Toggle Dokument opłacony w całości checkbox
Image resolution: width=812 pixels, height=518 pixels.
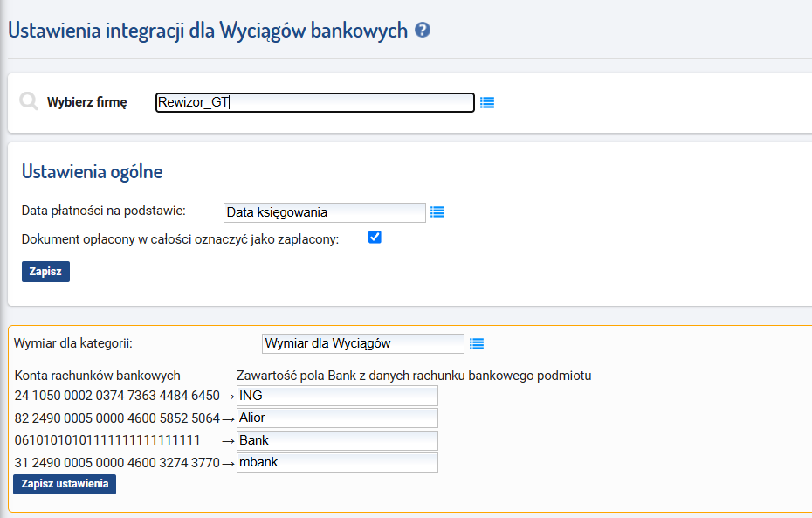375,238
